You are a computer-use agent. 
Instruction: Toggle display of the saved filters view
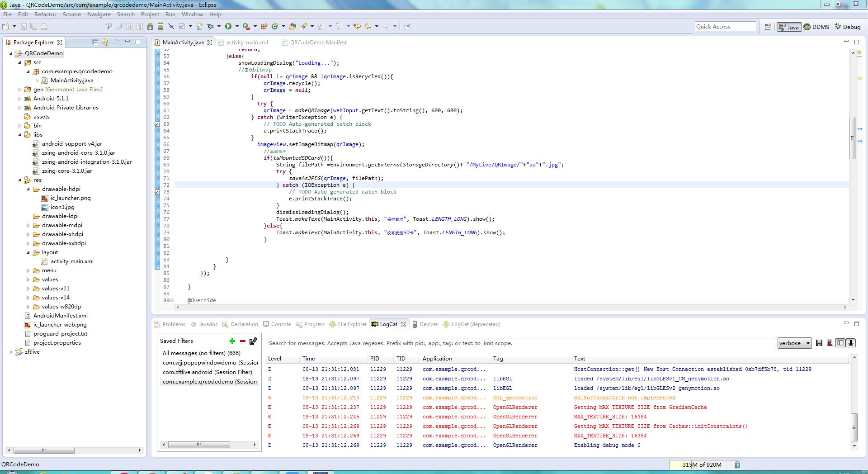tap(840, 343)
